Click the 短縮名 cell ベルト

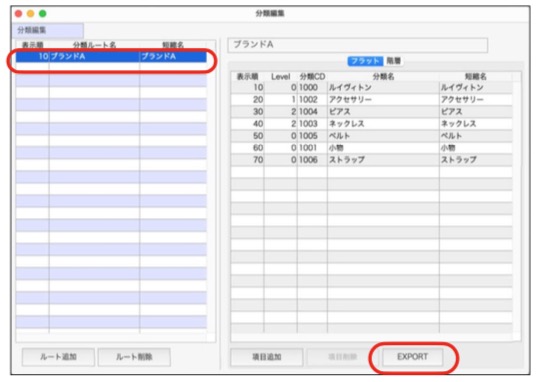476,135
